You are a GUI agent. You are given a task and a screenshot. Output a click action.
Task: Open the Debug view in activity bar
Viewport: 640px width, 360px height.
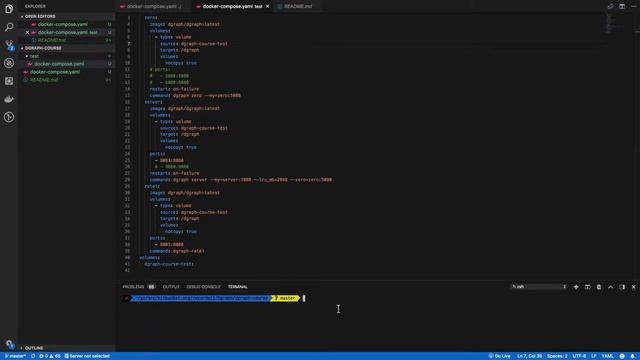point(9,63)
